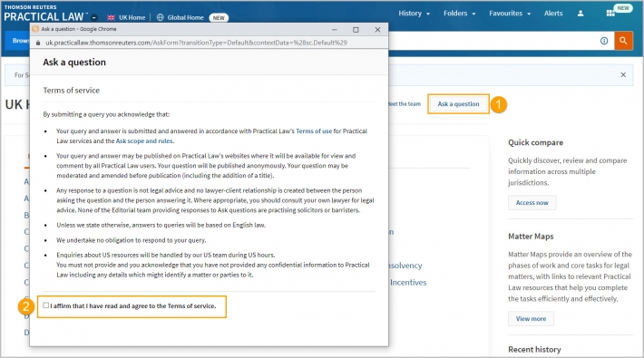
Task: Click the Recent history heading
Action: (x=534, y=349)
